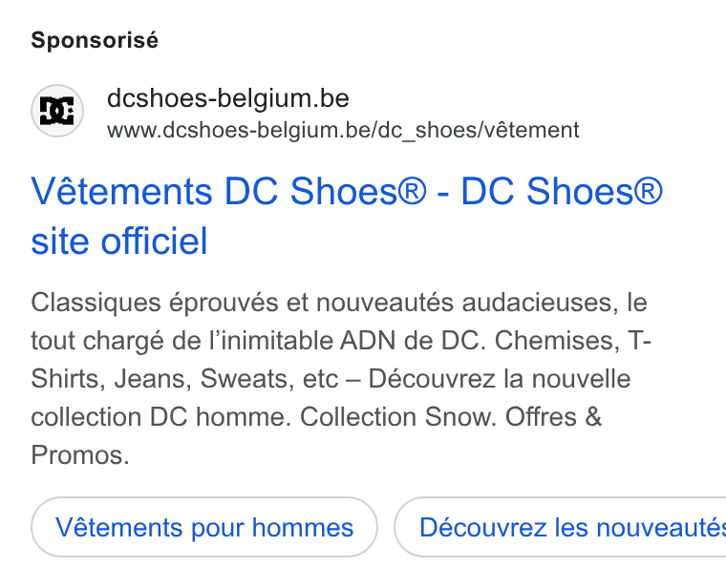This screenshot has height=588, width=726.
Task: Click the DC Shoes logo favicon
Action: [57, 111]
